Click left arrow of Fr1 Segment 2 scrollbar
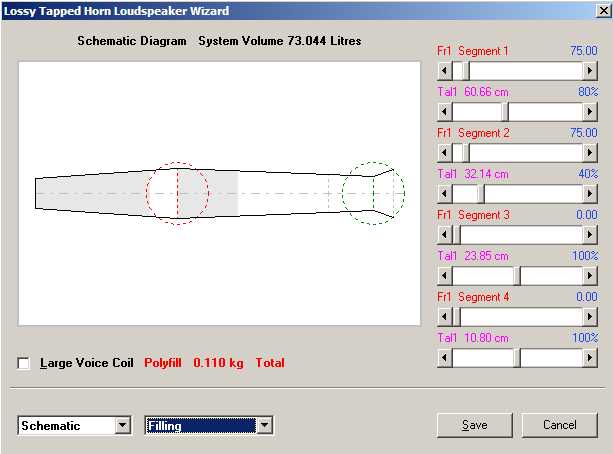This screenshot has width=613, height=454. coord(445,153)
